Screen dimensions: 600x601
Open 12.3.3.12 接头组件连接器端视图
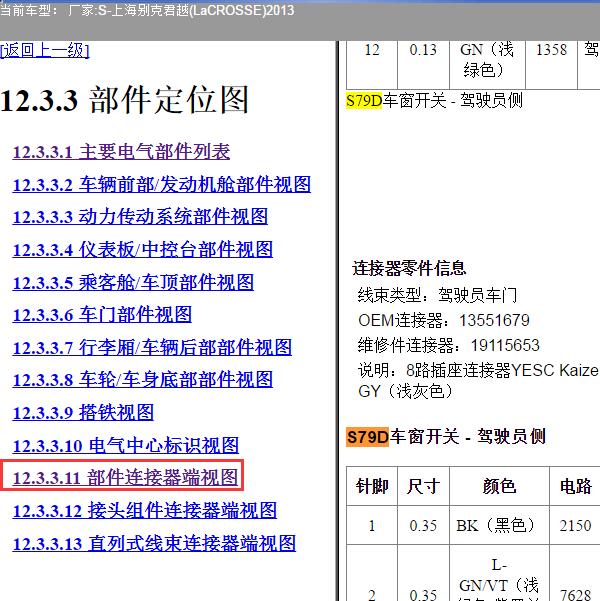[x=145, y=511]
